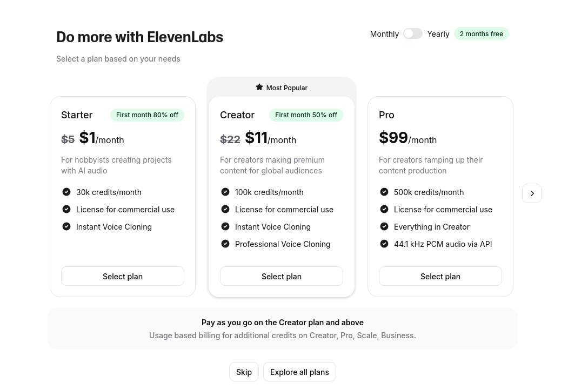Click the Monthly billing label
The image size is (588, 389).
pos(384,33)
